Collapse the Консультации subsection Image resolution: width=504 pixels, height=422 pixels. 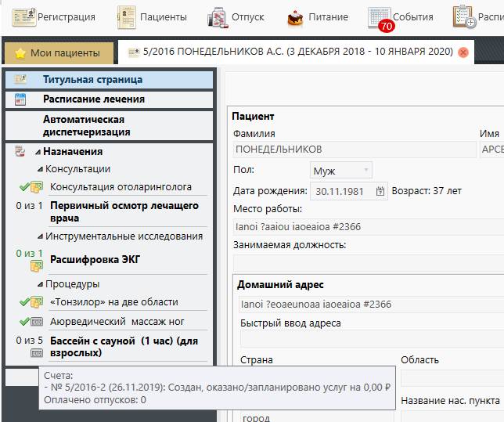tap(40, 169)
